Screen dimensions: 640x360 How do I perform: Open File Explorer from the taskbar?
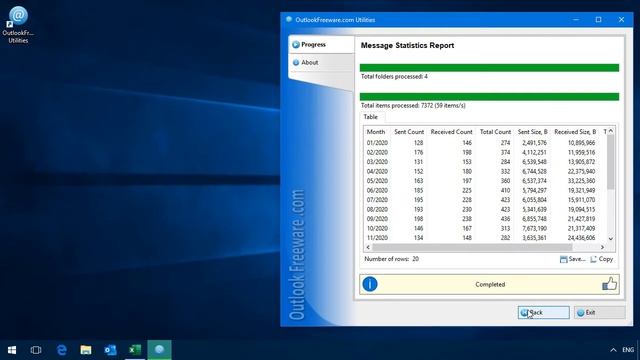point(86,350)
